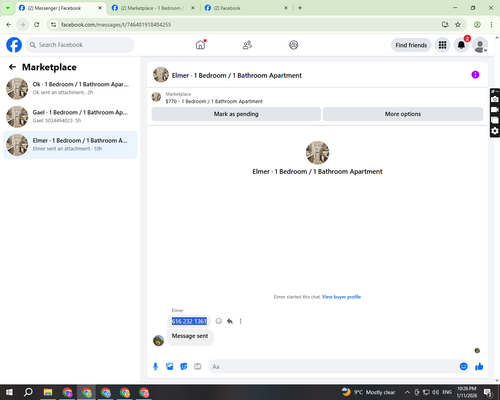Open the account profile menu
500x400 pixels.
(480, 45)
